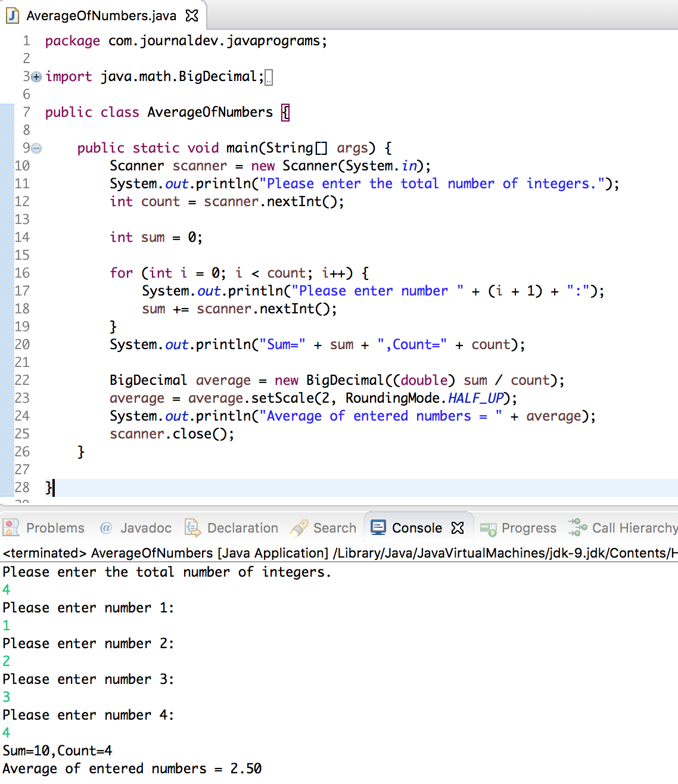Image resolution: width=678 pixels, height=784 pixels.
Task: Click line number 22 in the gutter
Action: (x=22, y=380)
